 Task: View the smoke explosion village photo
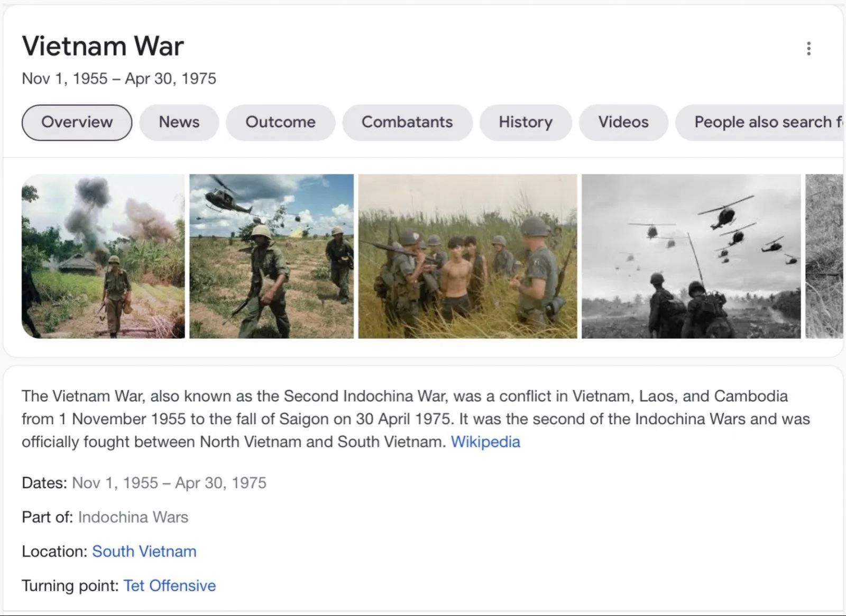(103, 256)
